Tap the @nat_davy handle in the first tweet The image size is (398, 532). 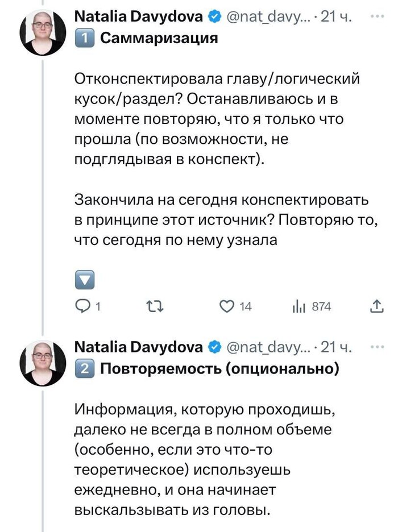click(x=267, y=18)
